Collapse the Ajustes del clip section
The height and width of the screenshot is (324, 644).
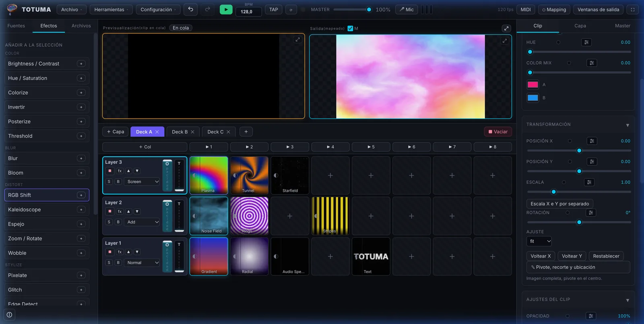click(627, 300)
